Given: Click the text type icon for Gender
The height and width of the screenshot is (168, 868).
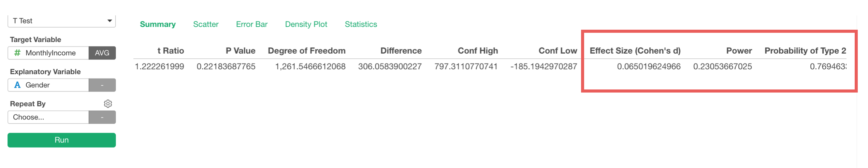Looking at the screenshot, I should (x=17, y=85).
